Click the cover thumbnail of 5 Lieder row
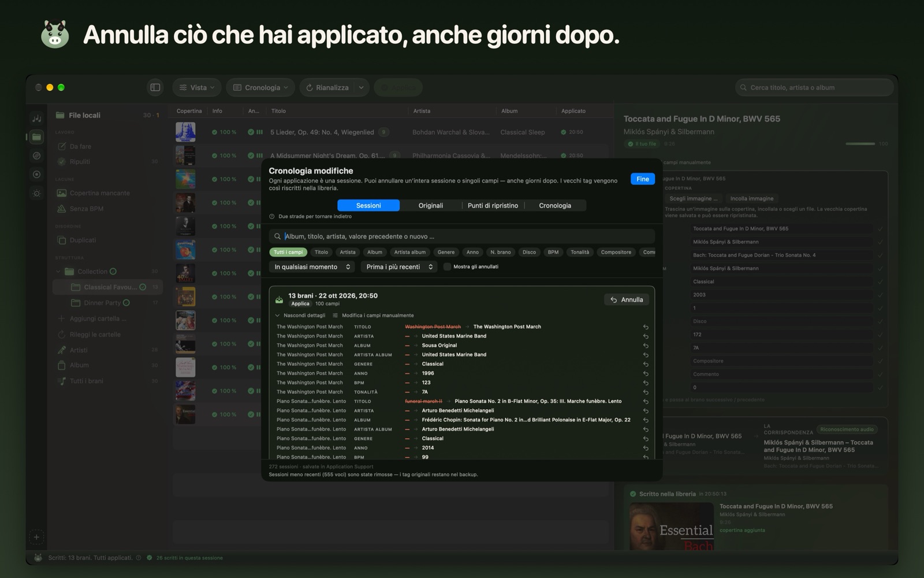 pos(185,132)
